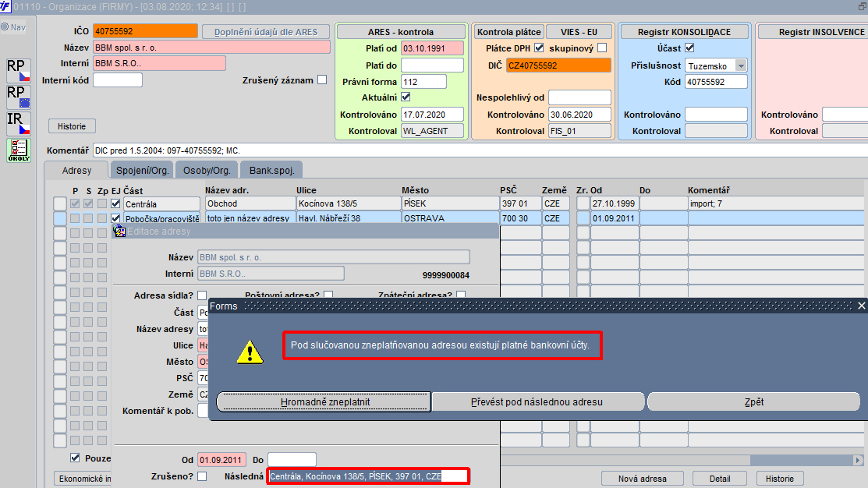Click the Zpět button
The width and height of the screenshot is (868, 488).
[754, 401]
